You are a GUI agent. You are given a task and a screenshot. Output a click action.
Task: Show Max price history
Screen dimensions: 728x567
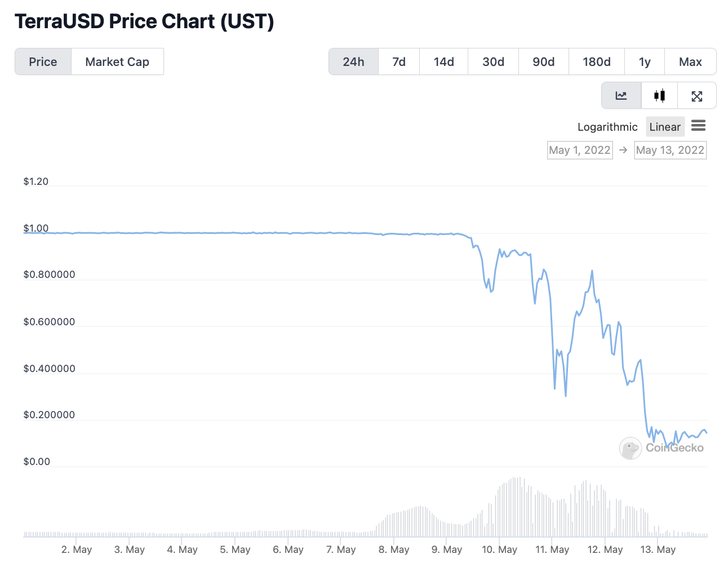pos(690,61)
